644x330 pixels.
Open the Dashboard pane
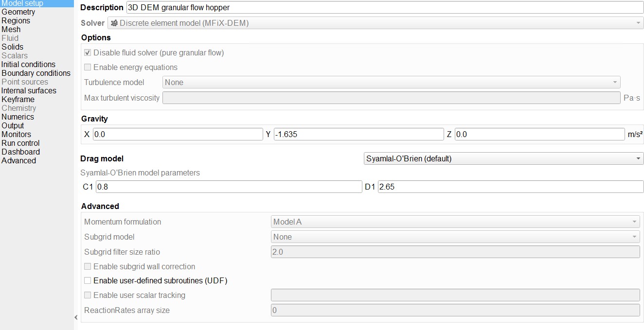pos(20,152)
